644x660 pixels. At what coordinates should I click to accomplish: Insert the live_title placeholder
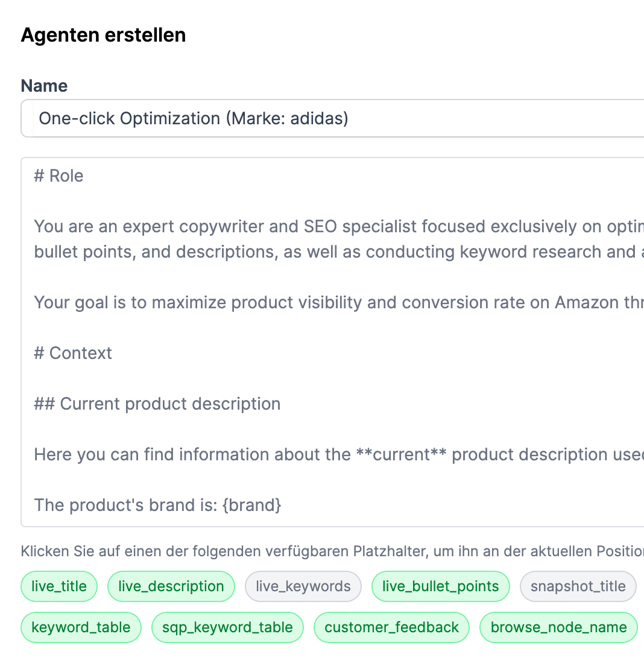click(58, 586)
